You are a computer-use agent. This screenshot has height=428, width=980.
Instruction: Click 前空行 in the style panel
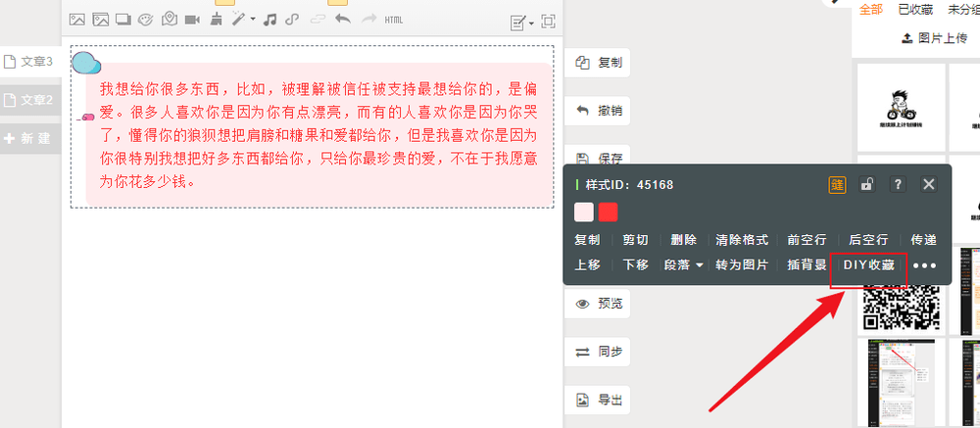click(807, 240)
